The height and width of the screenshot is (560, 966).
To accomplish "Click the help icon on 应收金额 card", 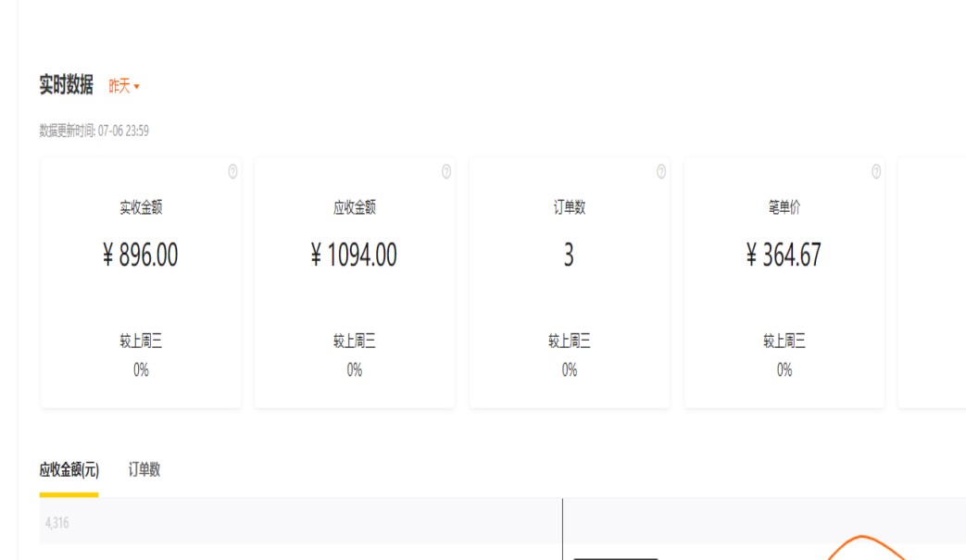I will tap(446, 171).
